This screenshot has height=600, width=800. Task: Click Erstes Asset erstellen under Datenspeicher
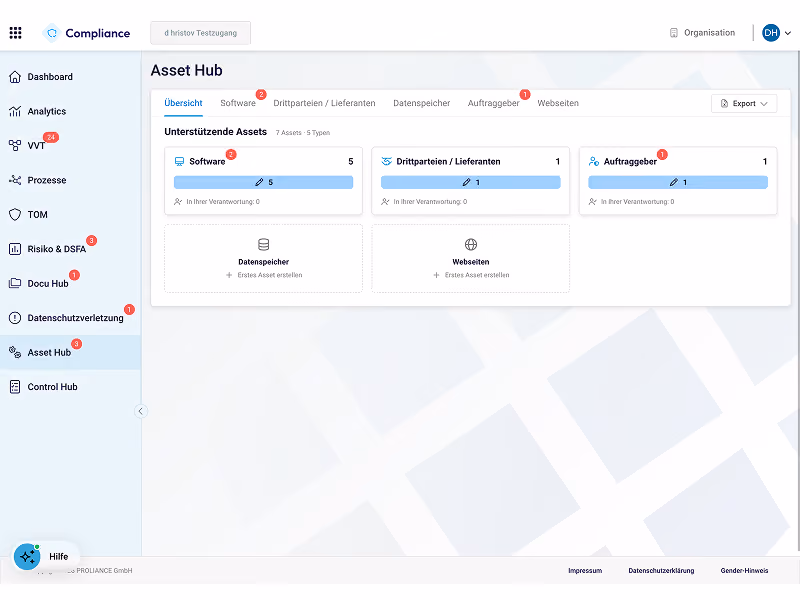[265, 276]
